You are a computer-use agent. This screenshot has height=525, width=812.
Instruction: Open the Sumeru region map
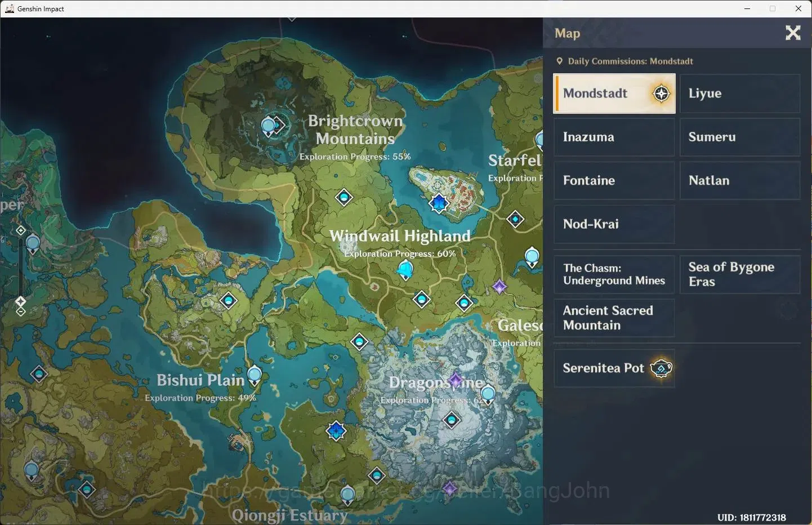(x=740, y=137)
